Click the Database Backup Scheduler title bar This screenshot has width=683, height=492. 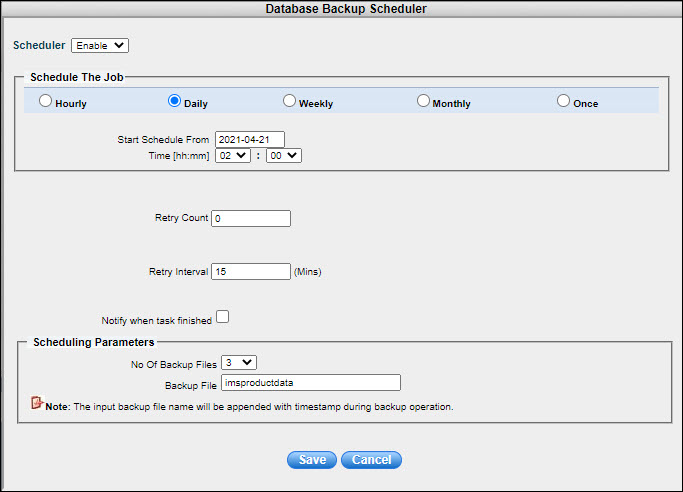click(x=341, y=8)
